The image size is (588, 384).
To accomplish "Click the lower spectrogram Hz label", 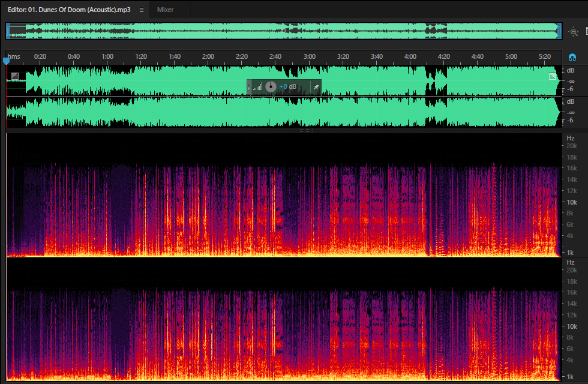I will coord(571,262).
